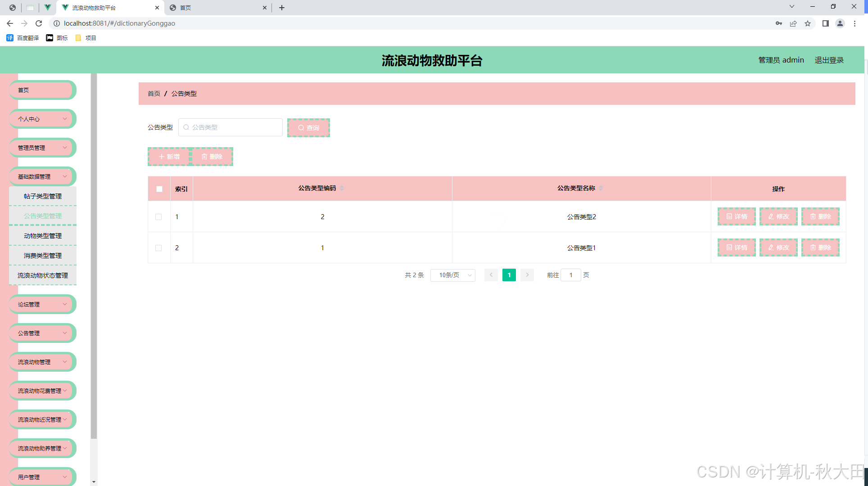
Task: Open 动物类型管理 submenu item
Action: pos(43,236)
